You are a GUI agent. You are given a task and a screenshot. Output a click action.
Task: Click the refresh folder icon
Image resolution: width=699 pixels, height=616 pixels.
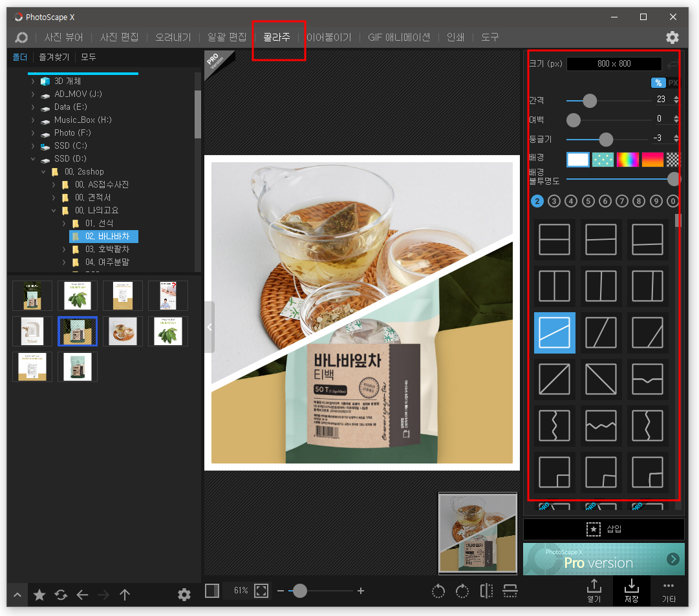tap(61, 595)
